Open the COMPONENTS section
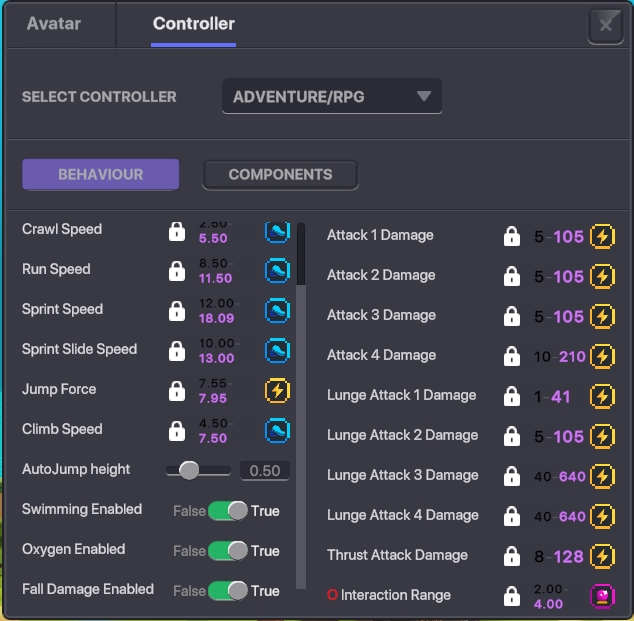634x621 pixels. [280, 174]
